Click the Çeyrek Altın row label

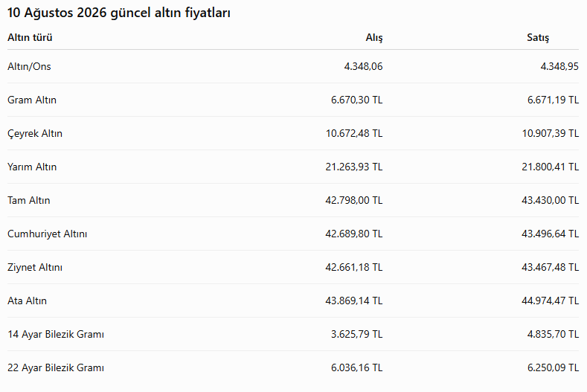click(35, 134)
